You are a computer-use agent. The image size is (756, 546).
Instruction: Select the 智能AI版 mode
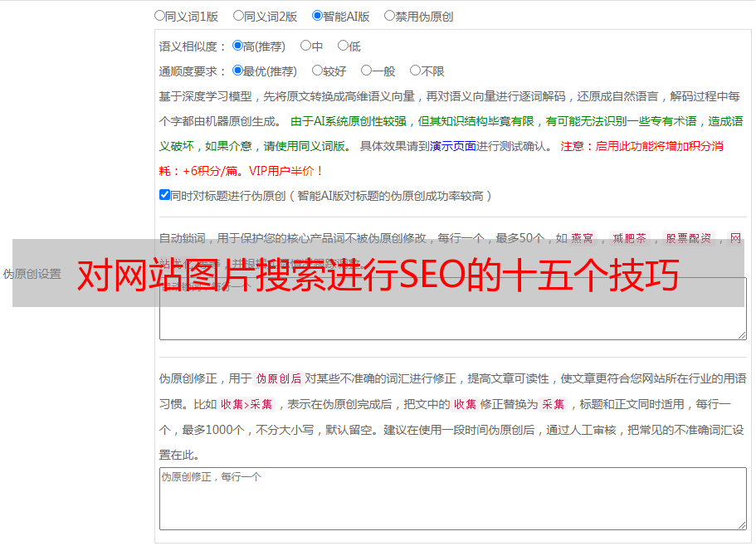(x=318, y=16)
